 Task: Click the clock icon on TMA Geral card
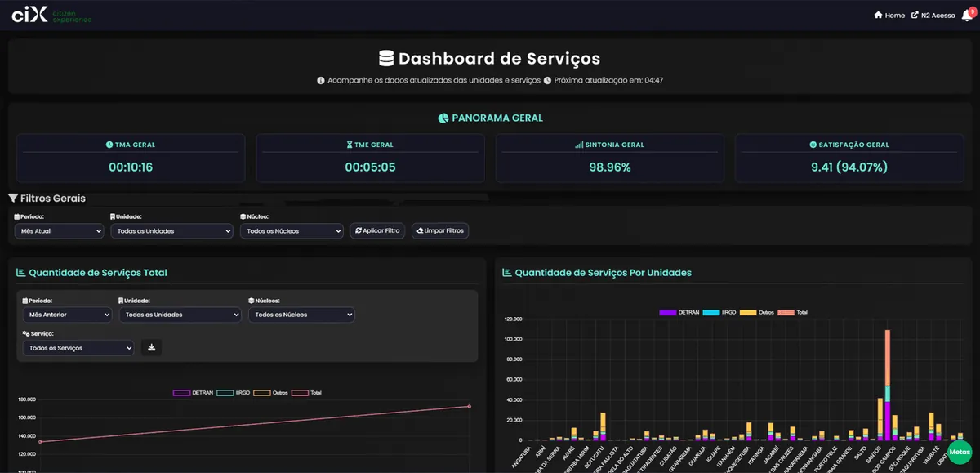tap(109, 145)
